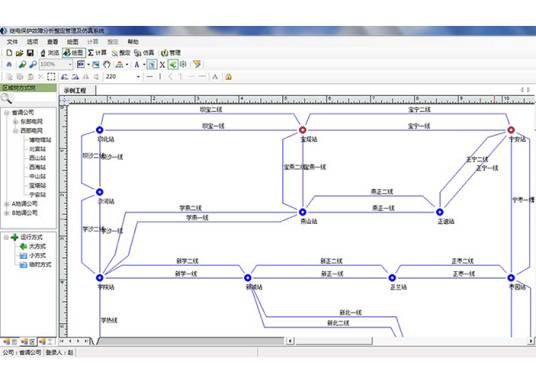This screenshot has width=536, height=384.
Task: Open the 查看 menu
Action: (x=53, y=42)
